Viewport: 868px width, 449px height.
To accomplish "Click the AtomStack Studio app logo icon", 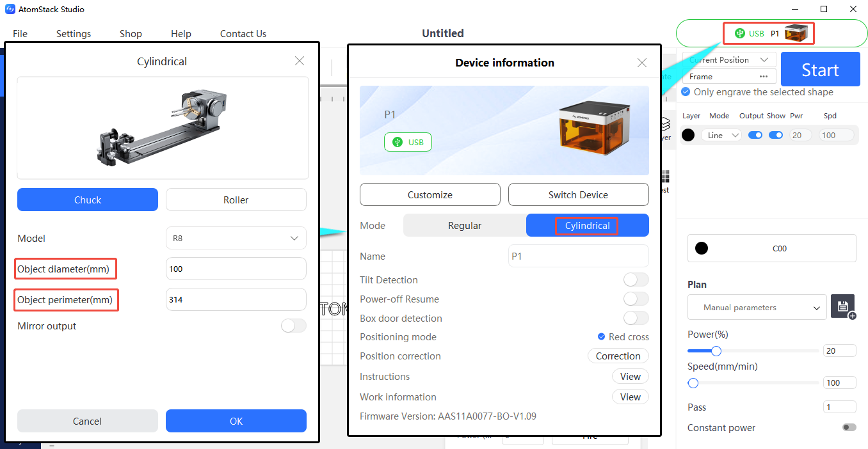I will [x=10, y=9].
